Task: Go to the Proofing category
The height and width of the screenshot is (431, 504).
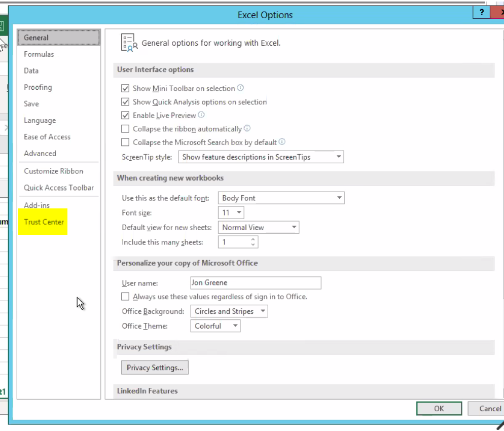Action: (x=59, y=87)
